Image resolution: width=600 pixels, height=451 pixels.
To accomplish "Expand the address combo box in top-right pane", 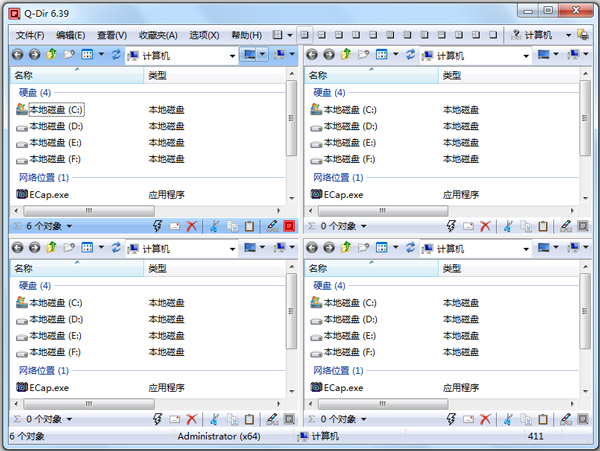I will (526, 56).
